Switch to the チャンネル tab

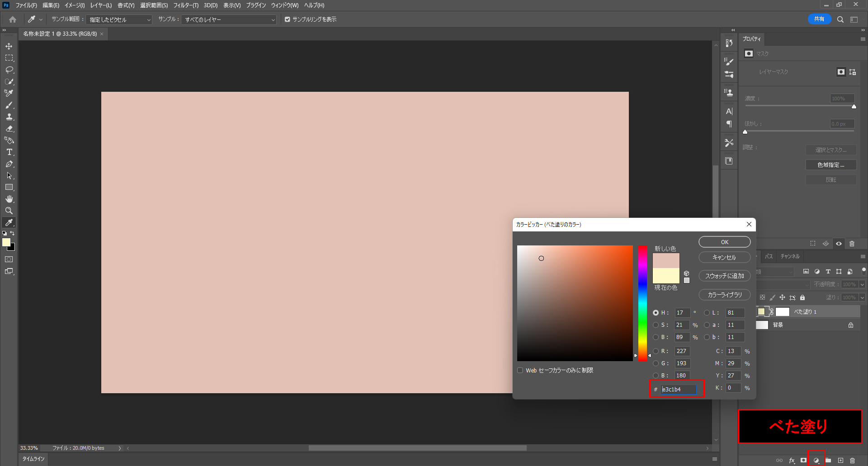click(790, 257)
